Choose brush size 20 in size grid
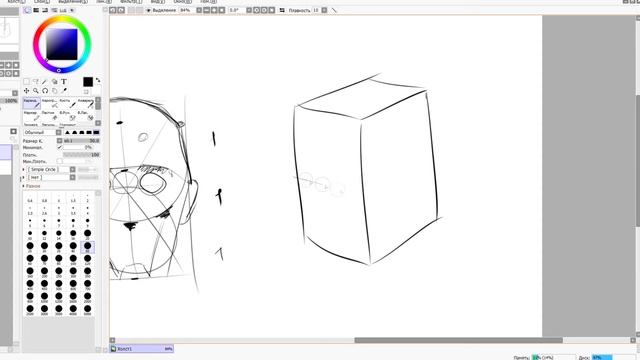The width and height of the screenshot is (640, 360). (x=87, y=234)
